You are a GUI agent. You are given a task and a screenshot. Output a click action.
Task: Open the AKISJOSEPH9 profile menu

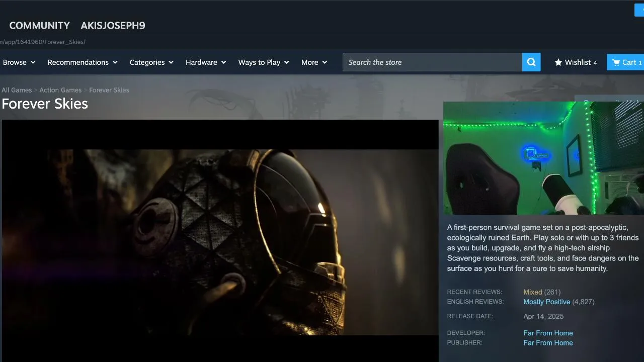coord(113,26)
